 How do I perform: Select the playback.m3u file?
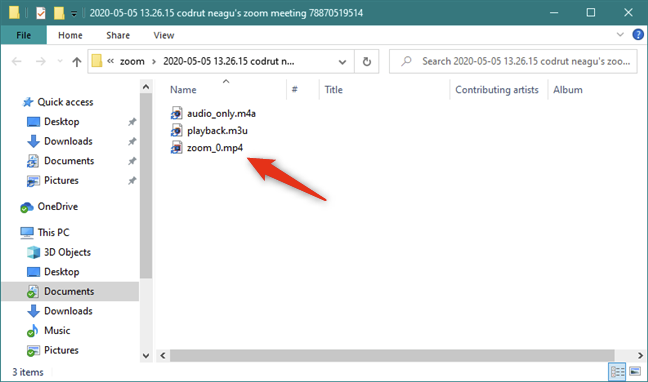217,131
